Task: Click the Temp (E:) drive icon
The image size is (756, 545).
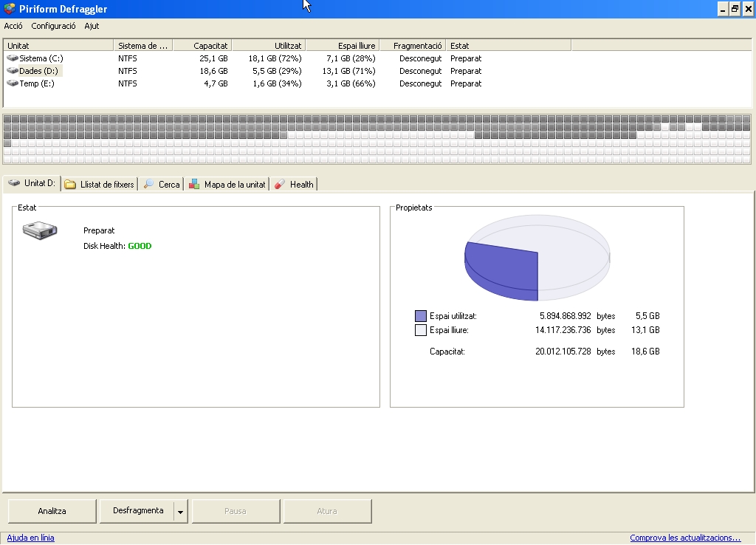Action: point(13,83)
